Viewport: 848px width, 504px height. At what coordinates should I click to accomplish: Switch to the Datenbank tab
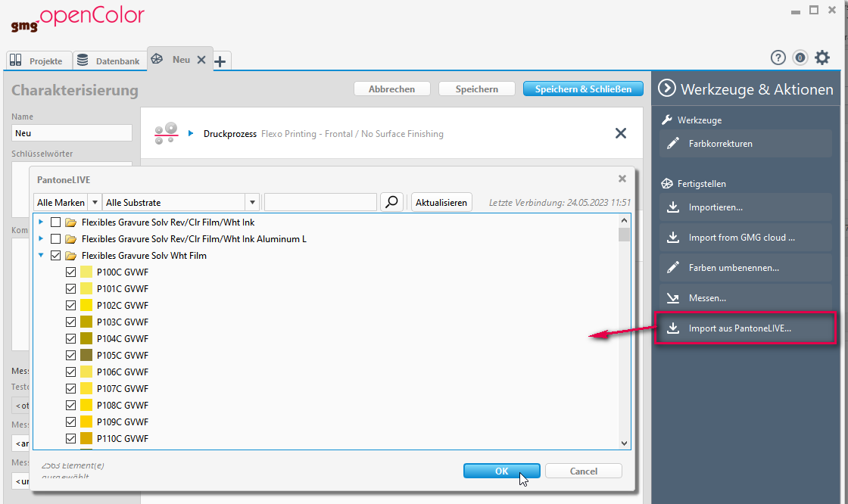(x=109, y=61)
